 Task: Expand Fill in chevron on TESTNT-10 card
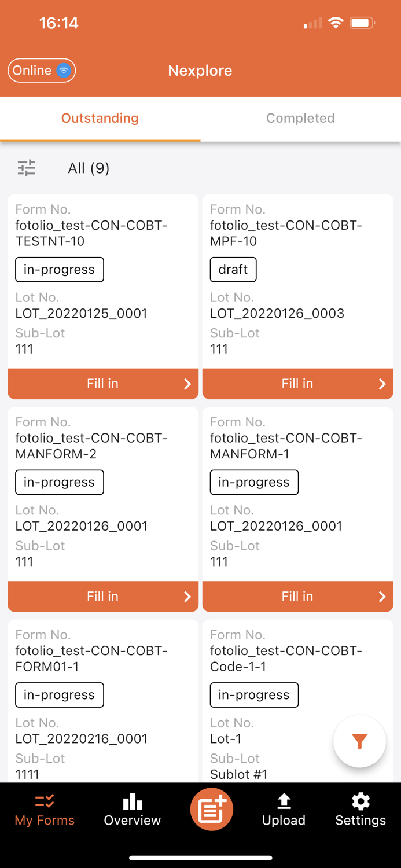pos(186,384)
